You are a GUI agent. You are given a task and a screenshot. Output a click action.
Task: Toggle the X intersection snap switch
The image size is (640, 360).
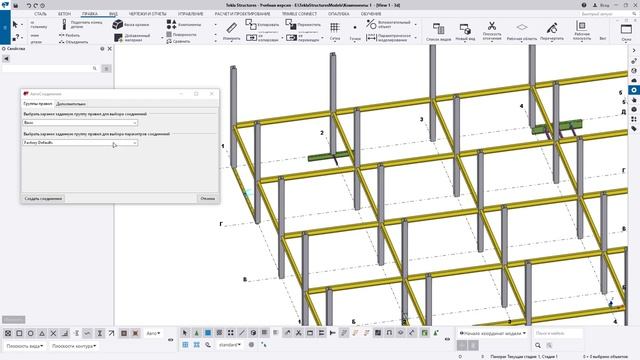(53, 333)
